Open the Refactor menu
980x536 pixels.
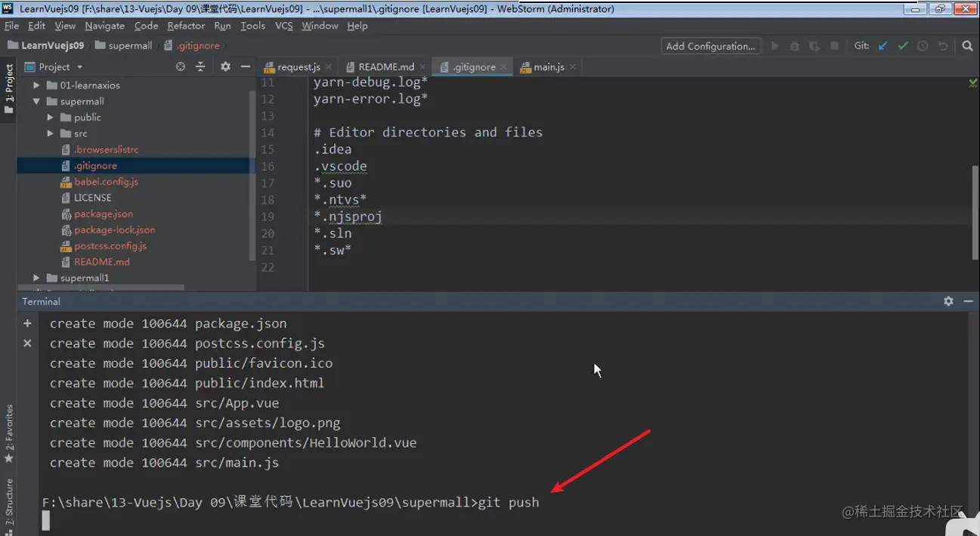pyautogui.click(x=186, y=26)
